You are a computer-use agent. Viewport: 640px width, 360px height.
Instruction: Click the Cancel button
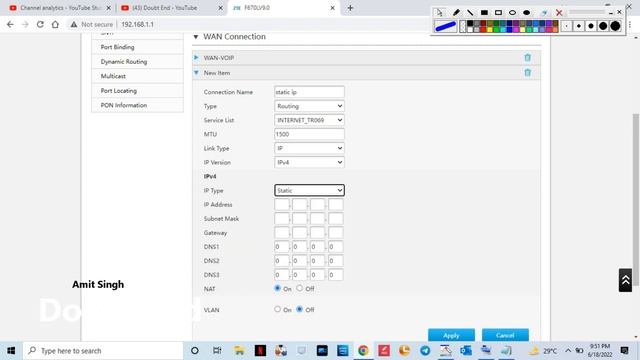tap(505, 335)
